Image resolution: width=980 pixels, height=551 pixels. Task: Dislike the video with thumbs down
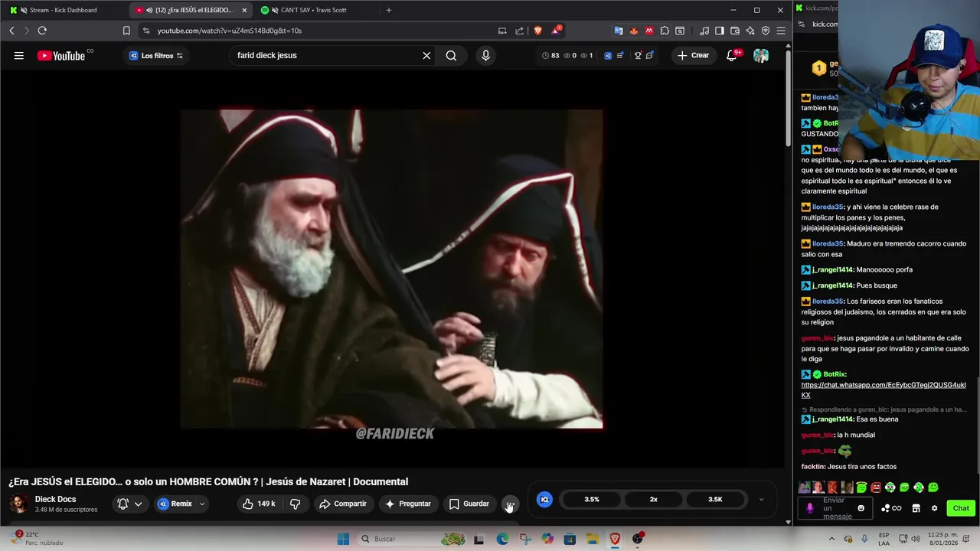coord(295,504)
